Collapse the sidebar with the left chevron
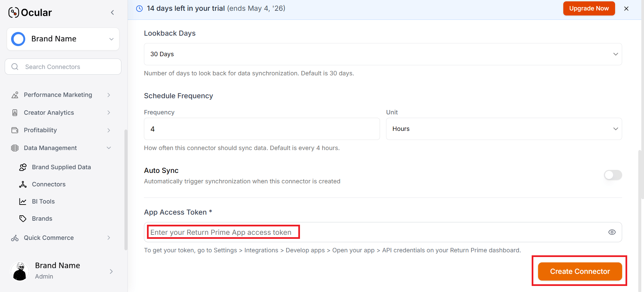644x292 pixels. click(112, 12)
